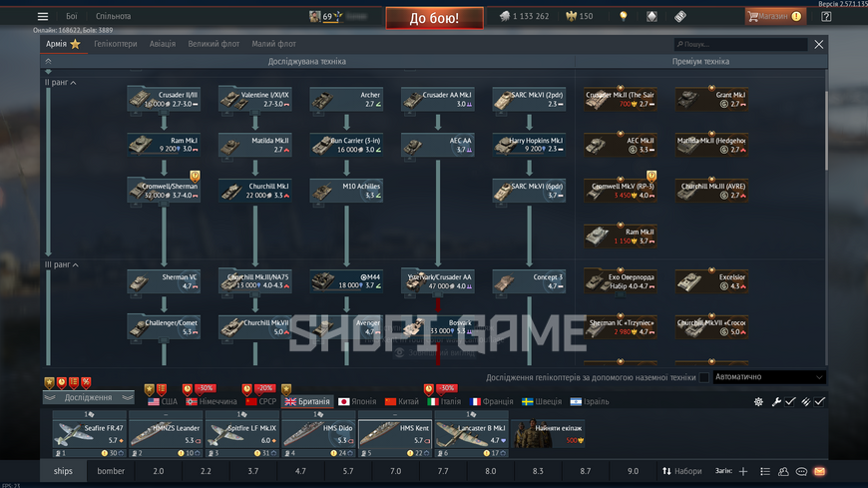
Task: Switch to the Малий флот tab
Action: (274, 44)
